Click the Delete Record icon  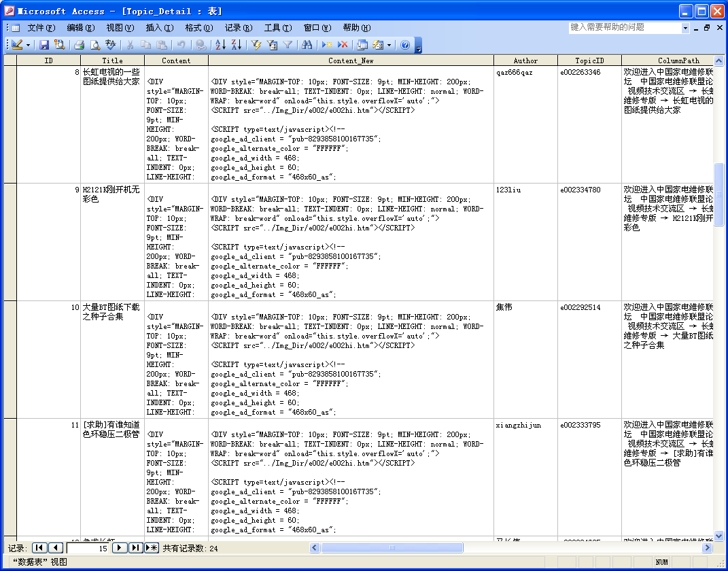tap(343, 45)
